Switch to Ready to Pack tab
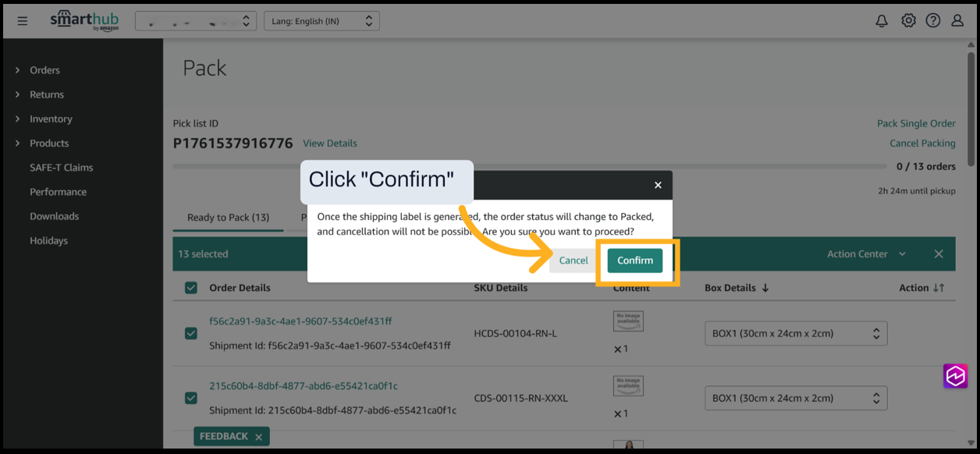 228,218
